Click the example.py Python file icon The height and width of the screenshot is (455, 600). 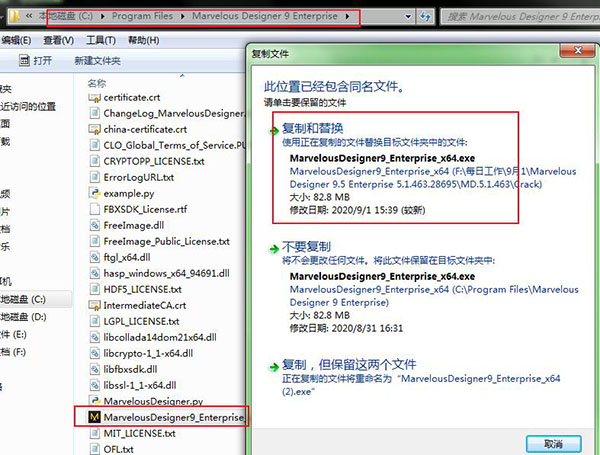coord(94,193)
